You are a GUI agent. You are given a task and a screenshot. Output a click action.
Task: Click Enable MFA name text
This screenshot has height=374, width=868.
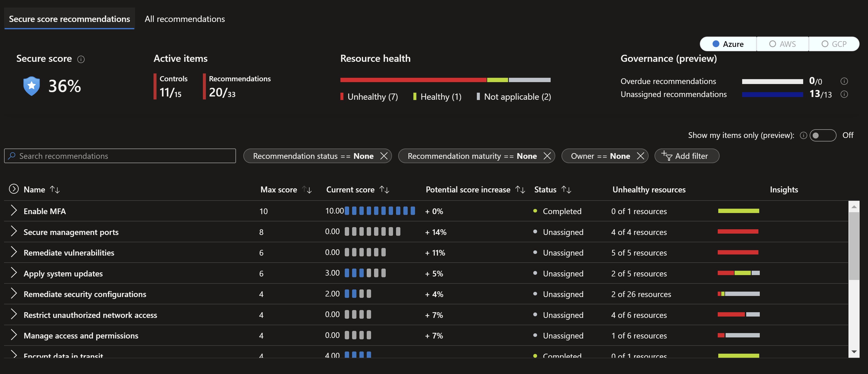pos(45,211)
